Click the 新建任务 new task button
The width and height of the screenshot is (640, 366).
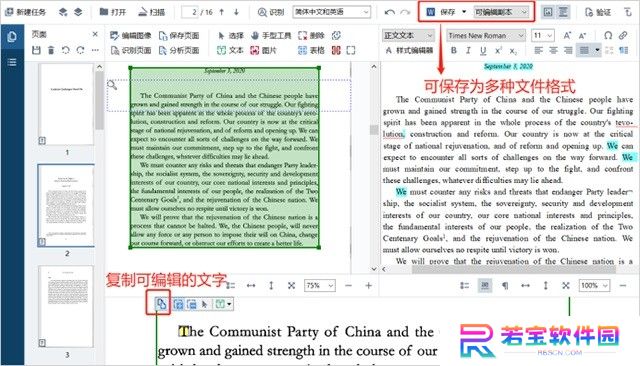coord(25,12)
